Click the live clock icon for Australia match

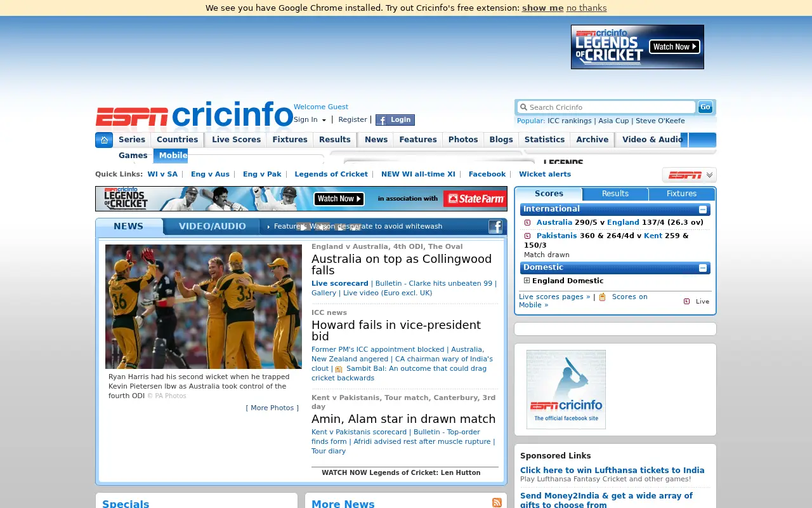[527, 223]
